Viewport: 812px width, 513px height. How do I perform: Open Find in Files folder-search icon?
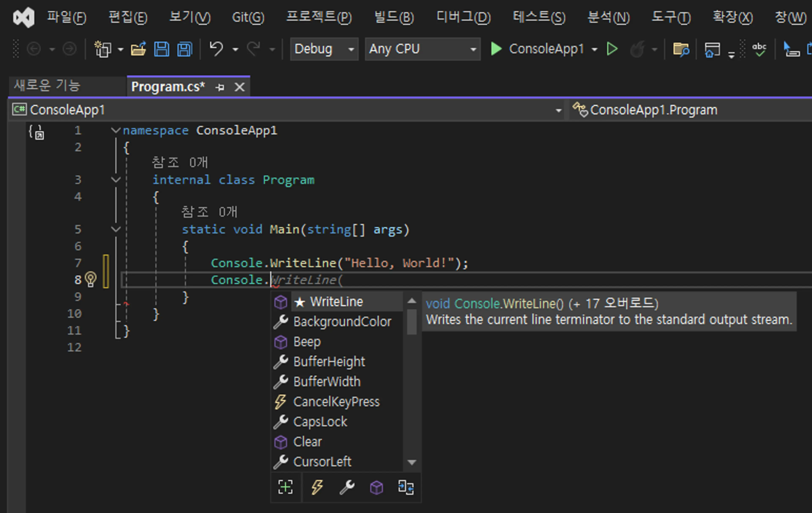point(681,49)
